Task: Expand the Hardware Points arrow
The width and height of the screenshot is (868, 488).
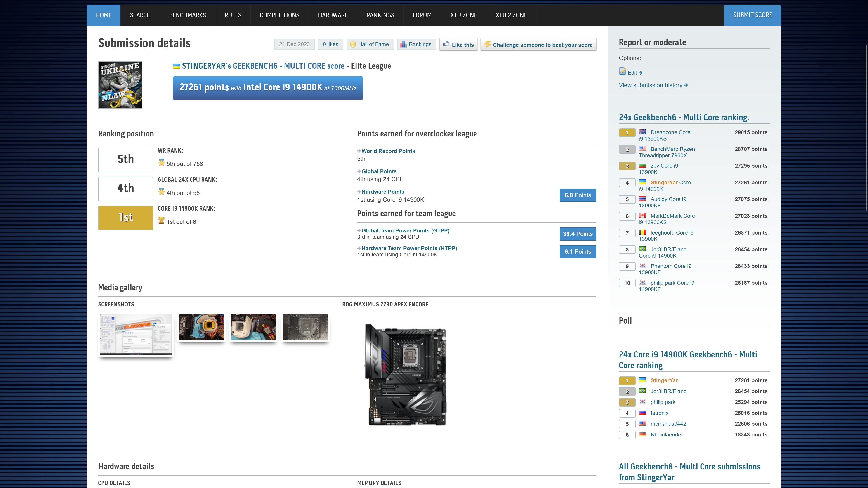Action: (359, 191)
